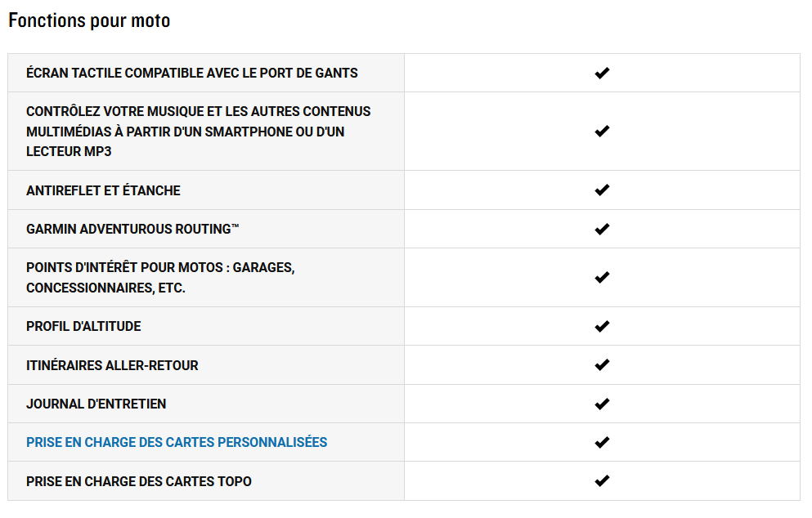Click the Fonctions pour moto heading
812x518 pixels.
(89, 20)
